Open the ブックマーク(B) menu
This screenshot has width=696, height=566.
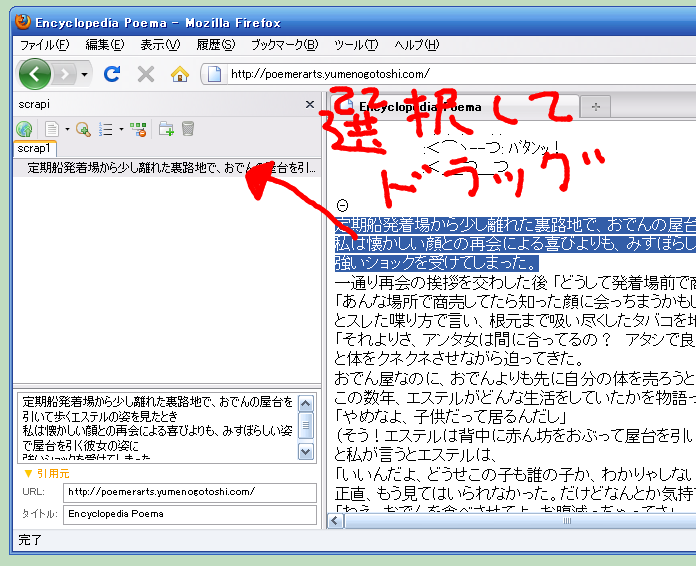pos(285,45)
